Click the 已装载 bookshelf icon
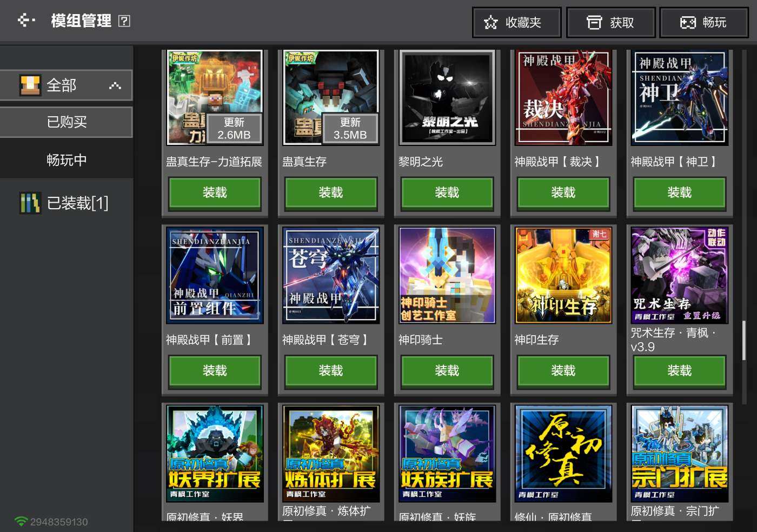This screenshot has width=757, height=532. 30,203
